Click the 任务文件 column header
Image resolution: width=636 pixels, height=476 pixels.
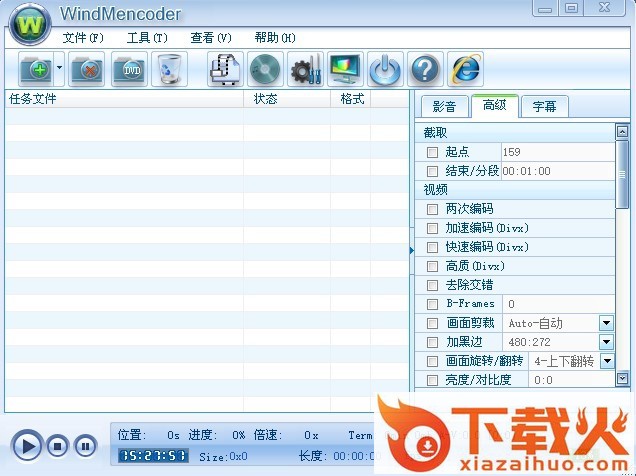pyautogui.click(x=124, y=99)
